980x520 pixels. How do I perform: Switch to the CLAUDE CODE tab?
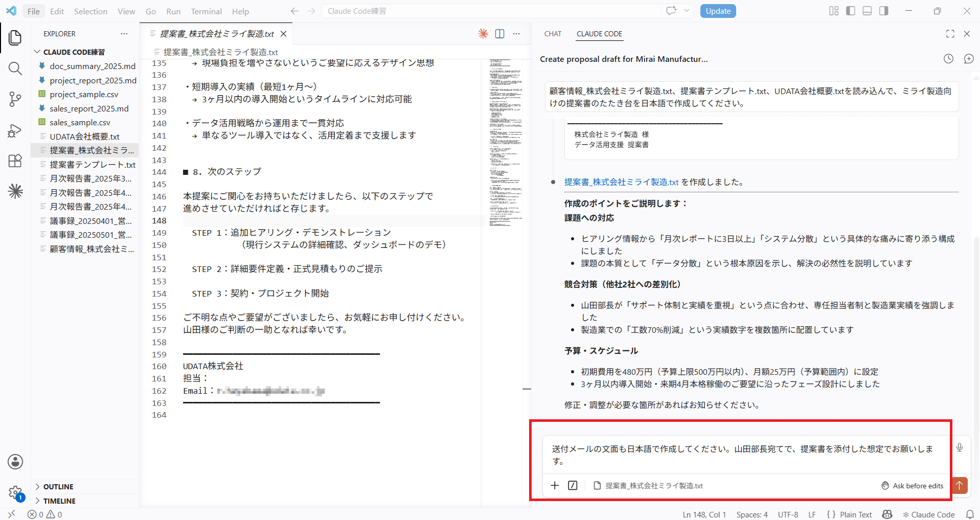point(599,34)
